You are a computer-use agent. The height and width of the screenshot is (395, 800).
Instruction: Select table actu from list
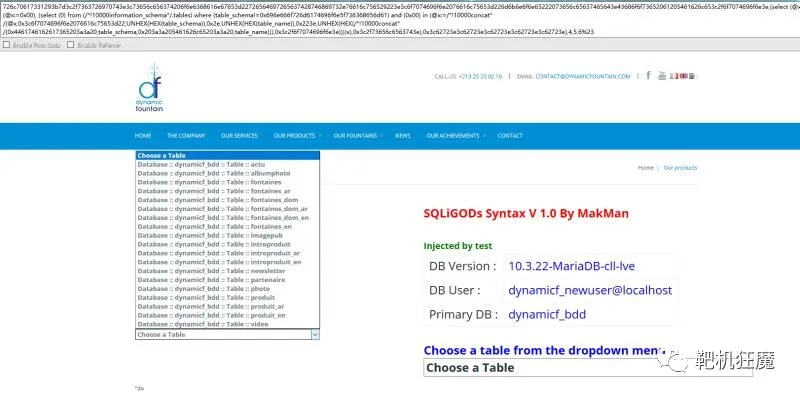[x=228, y=164]
